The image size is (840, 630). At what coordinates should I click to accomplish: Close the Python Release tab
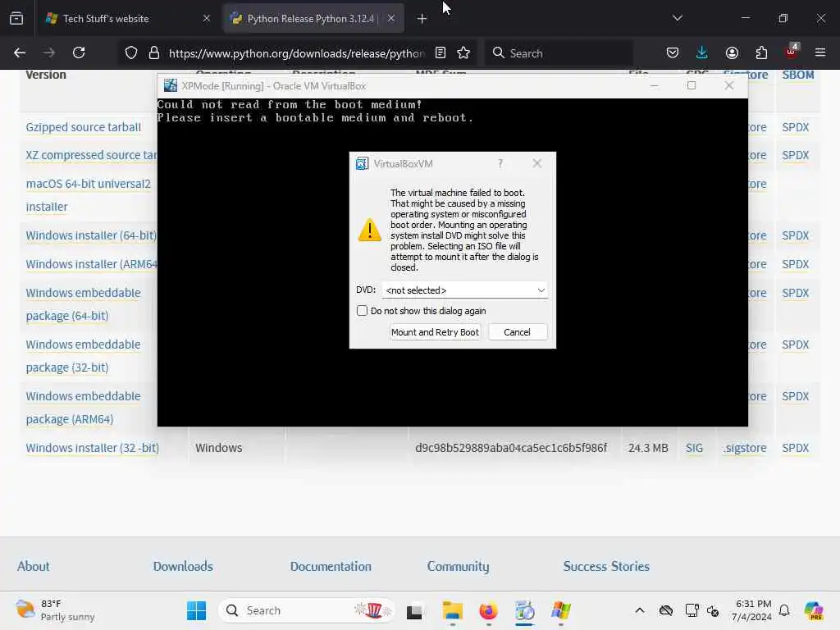point(391,18)
